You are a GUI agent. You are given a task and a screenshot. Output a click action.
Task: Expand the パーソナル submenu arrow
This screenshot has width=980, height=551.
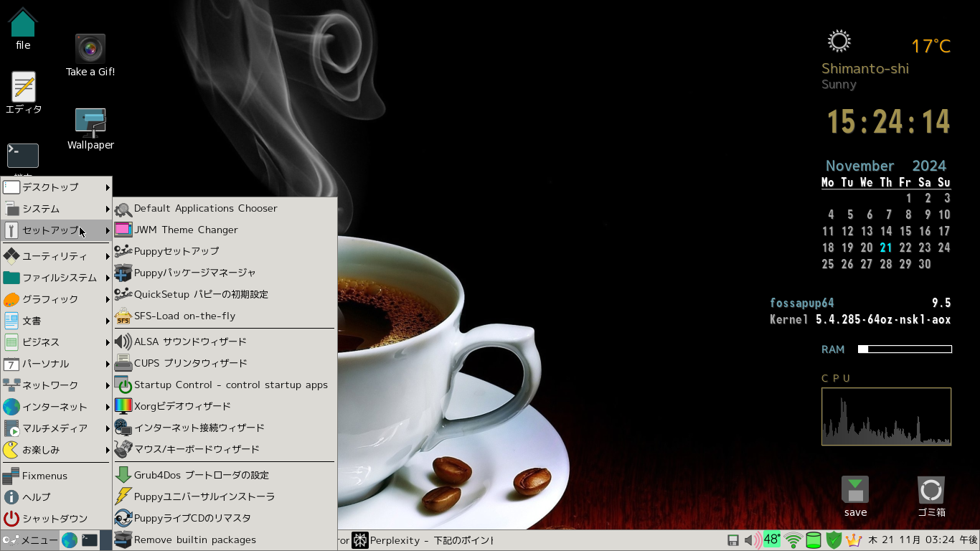108,364
